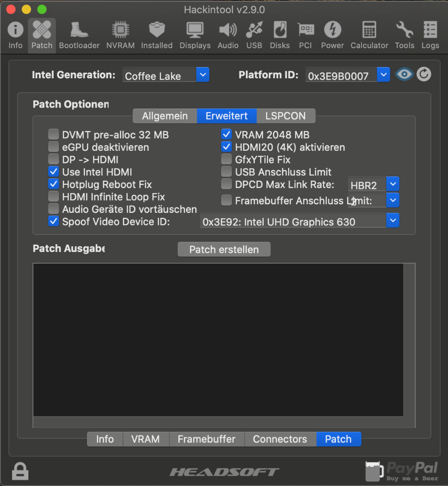Screen dimensions: 448x486
Task: Click the output area vertical scrollbar
Action: [409, 340]
